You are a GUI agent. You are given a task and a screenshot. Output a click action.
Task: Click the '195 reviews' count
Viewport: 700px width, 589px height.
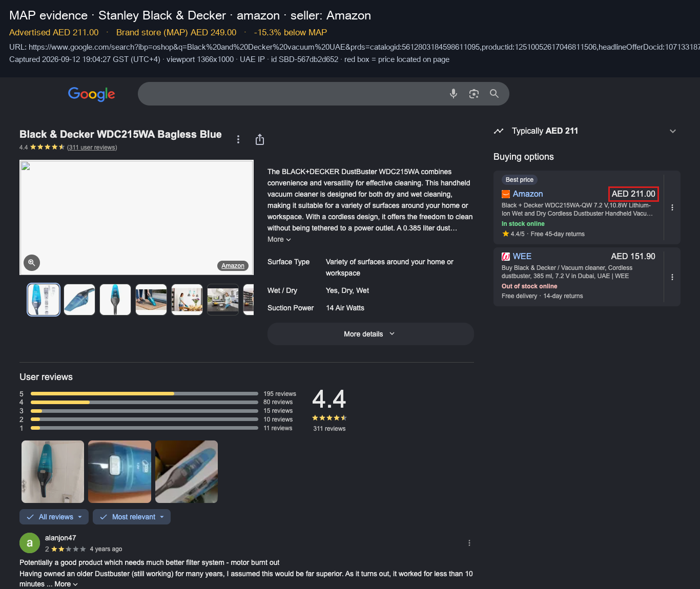click(x=280, y=394)
